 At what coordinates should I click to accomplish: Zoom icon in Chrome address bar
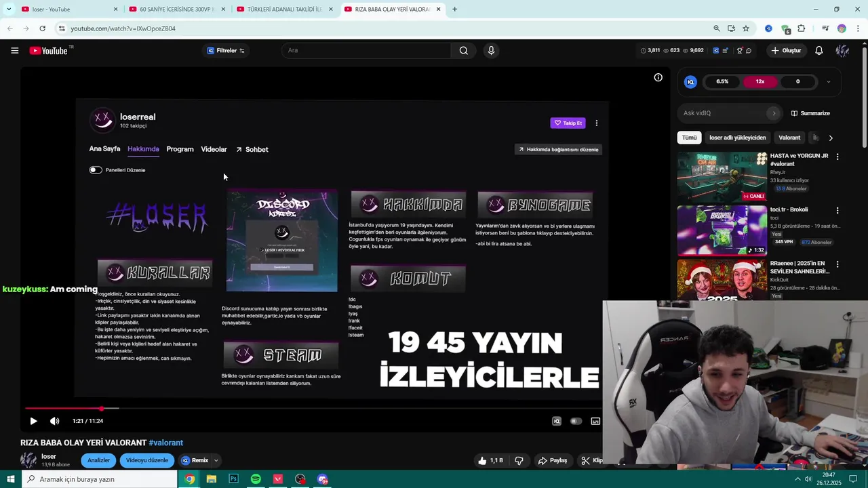coord(716,28)
